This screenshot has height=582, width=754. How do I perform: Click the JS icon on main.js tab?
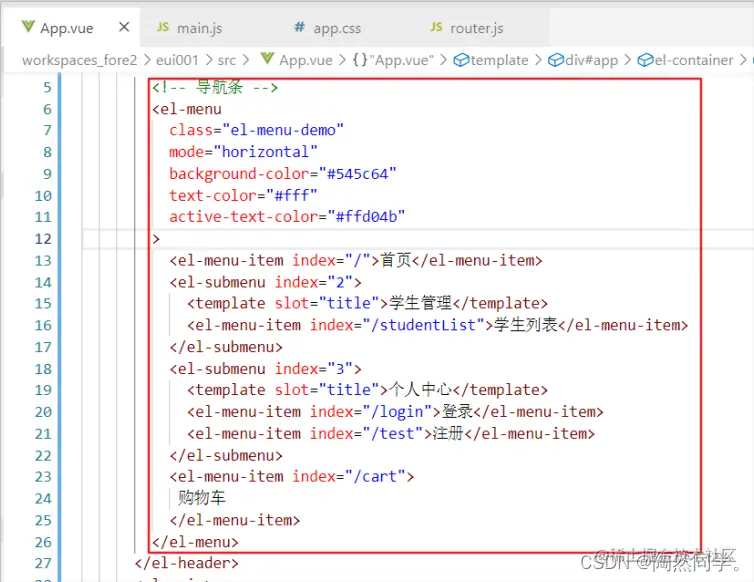pyautogui.click(x=163, y=27)
